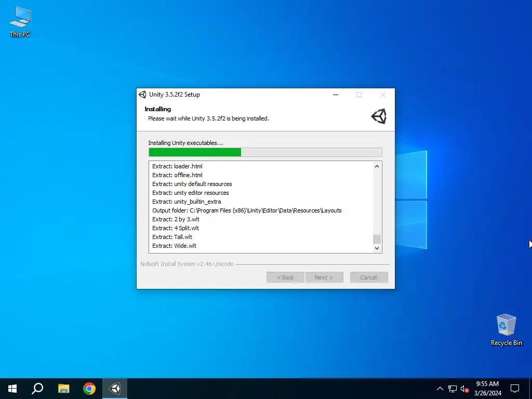Select 'Extract: Wide.wlt' log line

click(174, 246)
